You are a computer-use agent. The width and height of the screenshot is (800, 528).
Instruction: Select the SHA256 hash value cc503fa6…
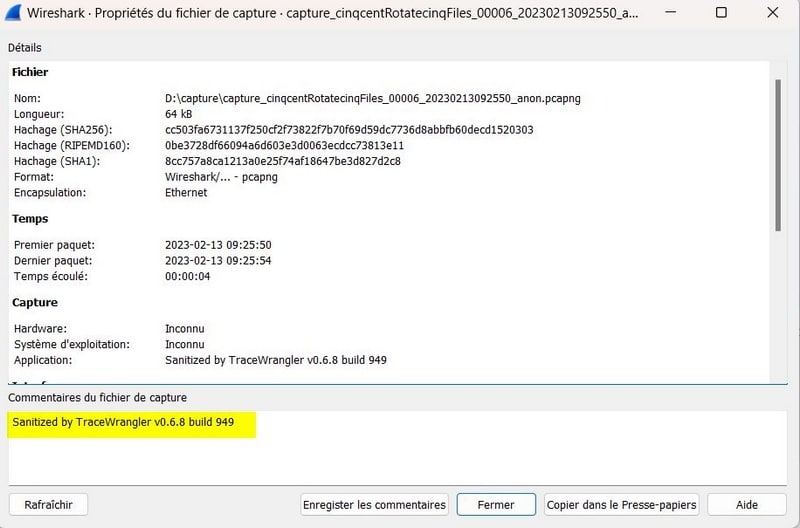(349, 130)
